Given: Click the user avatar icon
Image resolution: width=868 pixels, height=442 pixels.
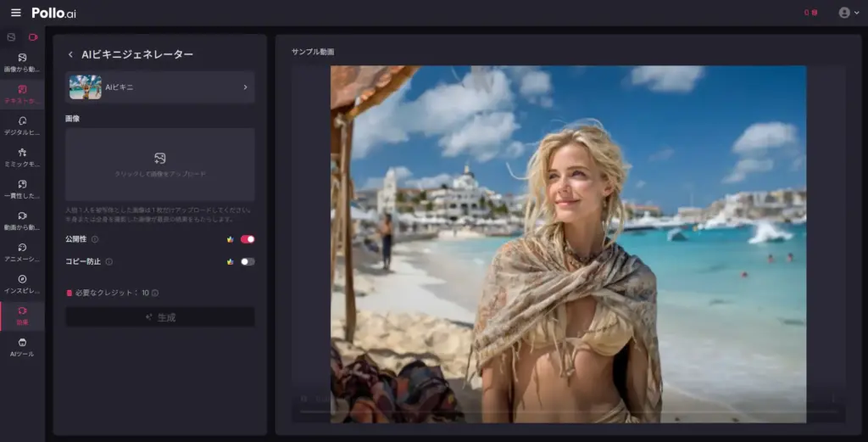Looking at the screenshot, I should (844, 12).
